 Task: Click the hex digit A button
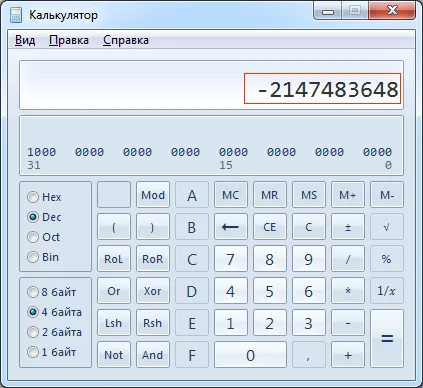pos(192,195)
